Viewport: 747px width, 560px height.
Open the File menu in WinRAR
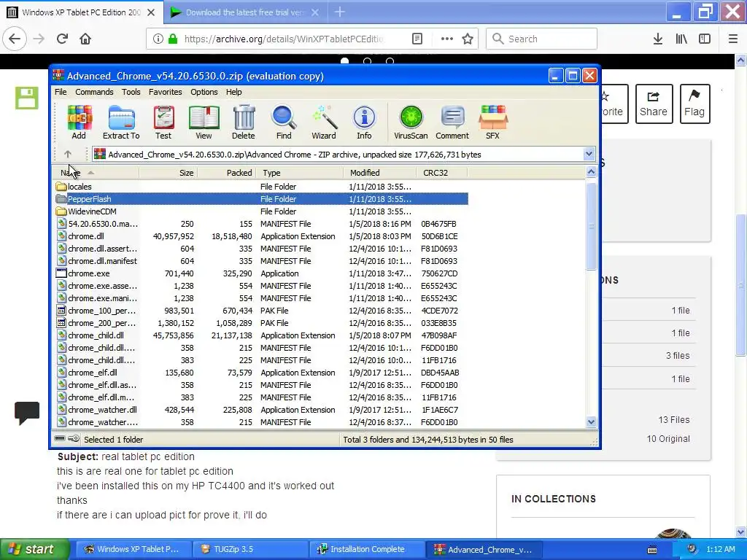(x=61, y=92)
